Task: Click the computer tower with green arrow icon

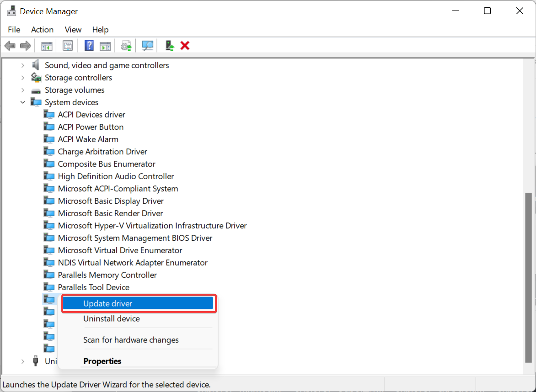Action: (x=169, y=45)
